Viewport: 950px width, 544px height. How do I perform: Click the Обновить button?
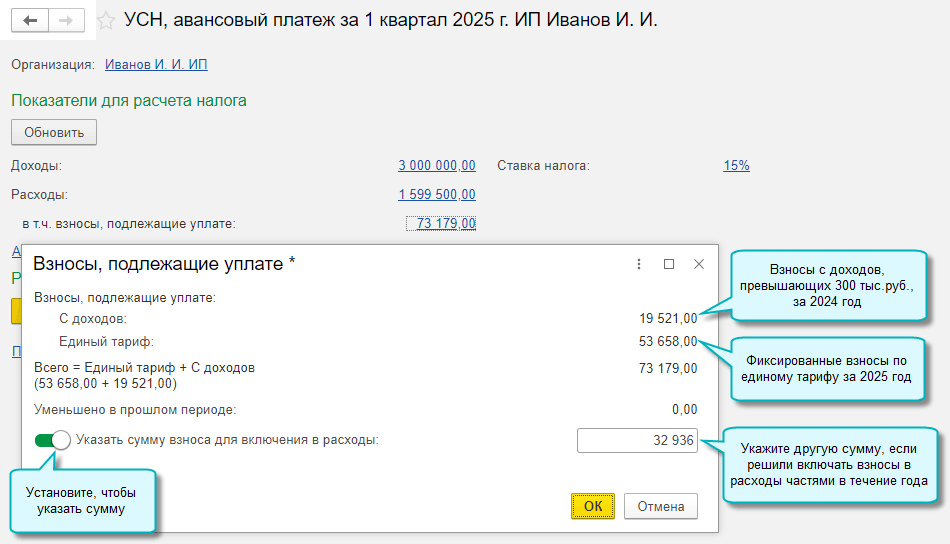(54, 132)
